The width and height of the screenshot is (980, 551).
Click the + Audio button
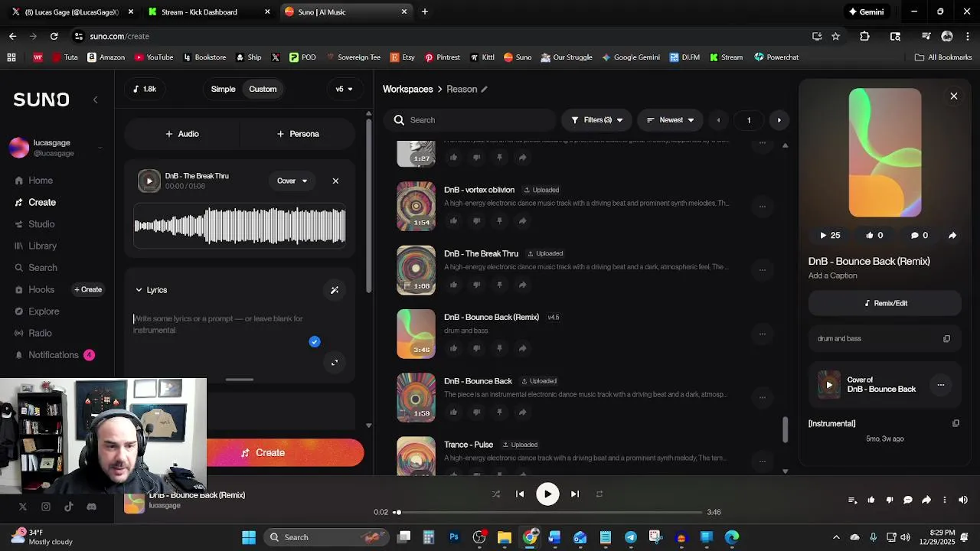(x=182, y=134)
